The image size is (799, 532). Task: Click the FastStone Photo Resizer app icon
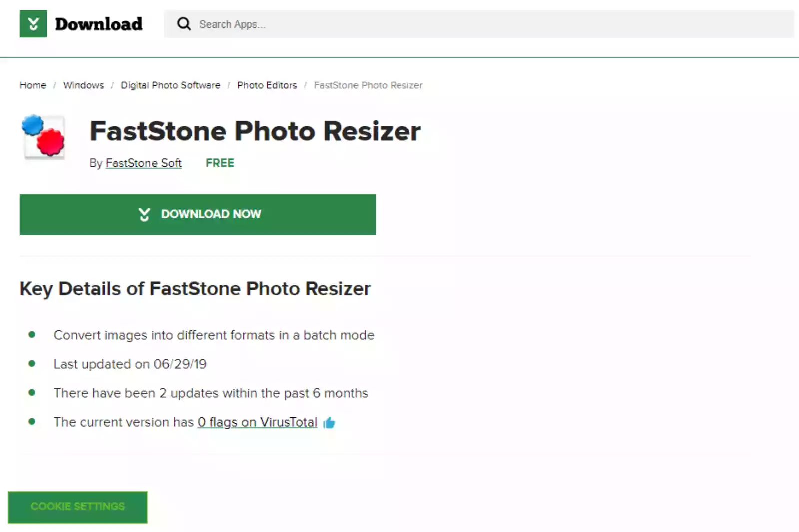(x=44, y=136)
